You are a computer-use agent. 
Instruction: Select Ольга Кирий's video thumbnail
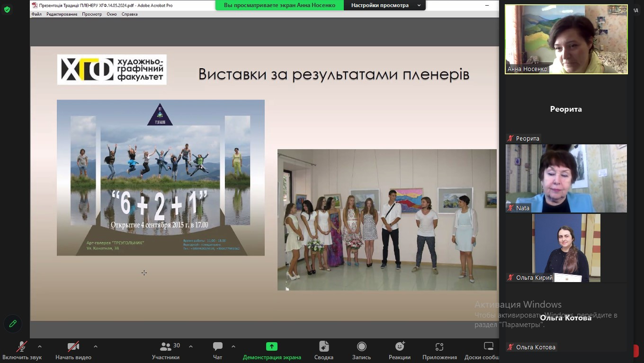click(566, 248)
